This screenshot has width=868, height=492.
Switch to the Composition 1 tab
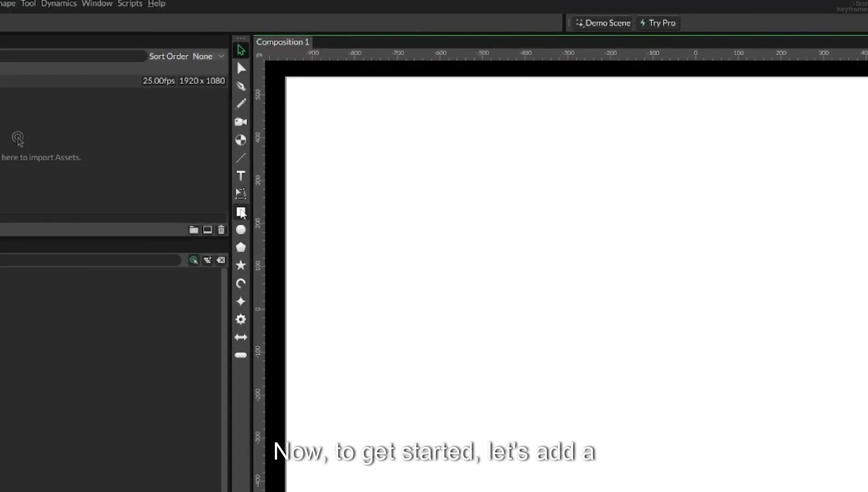(x=283, y=42)
